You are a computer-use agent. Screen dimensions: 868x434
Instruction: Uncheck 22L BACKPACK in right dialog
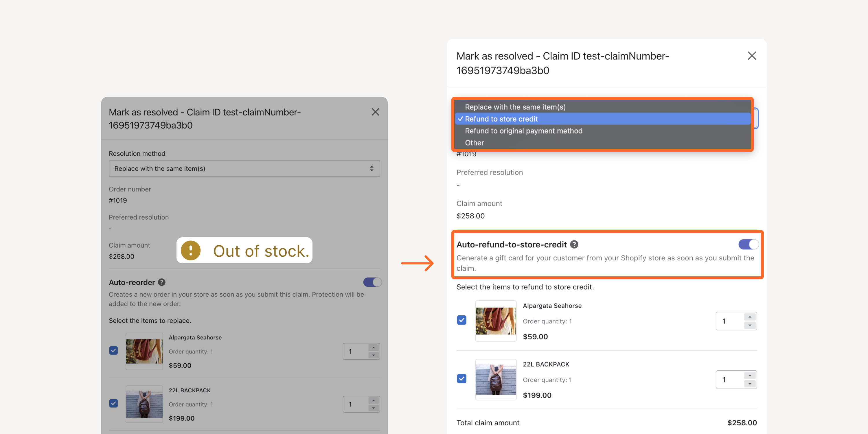[461, 378]
